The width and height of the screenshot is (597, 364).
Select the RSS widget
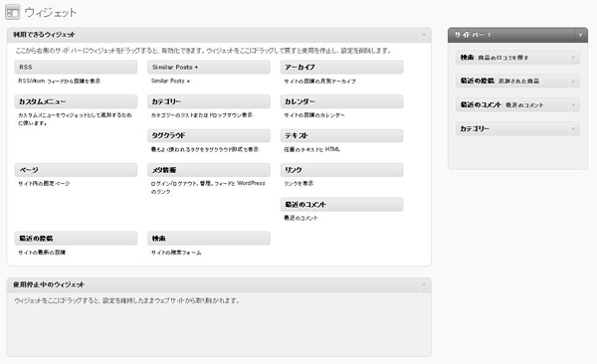(x=77, y=67)
